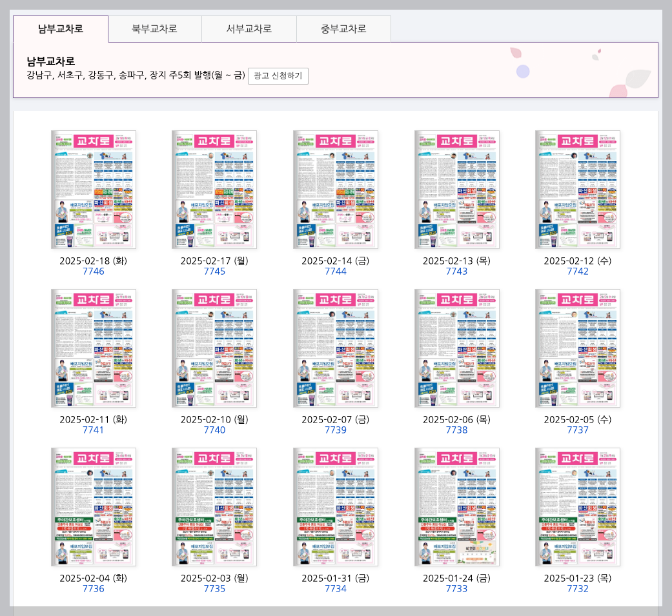Select the currently active 남부교차로 tab
The image size is (672, 616).
click(x=61, y=28)
